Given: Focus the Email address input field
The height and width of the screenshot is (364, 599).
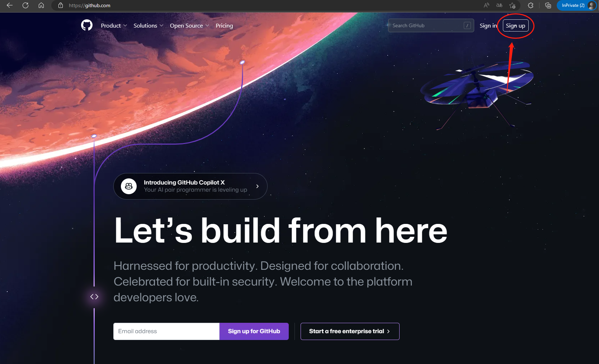Looking at the screenshot, I should 166,331.
